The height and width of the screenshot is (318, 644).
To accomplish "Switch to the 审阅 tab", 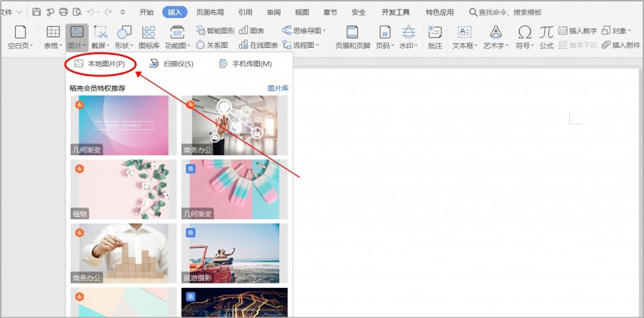I will [x=274, y=13].
